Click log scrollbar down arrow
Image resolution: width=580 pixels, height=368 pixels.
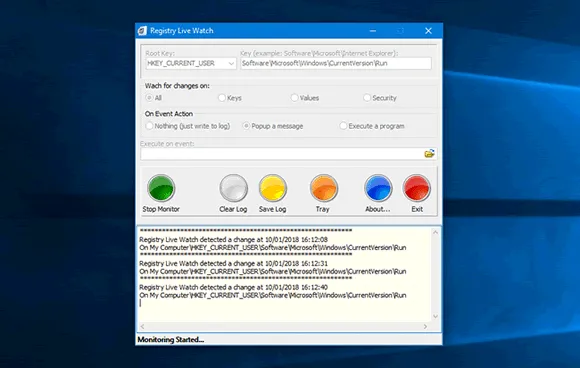point(435,317)
